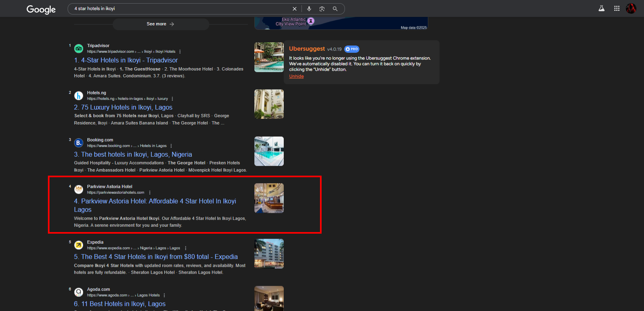Click Expedia favicon icon
This screenshot has width=644, height=311.
79,245
